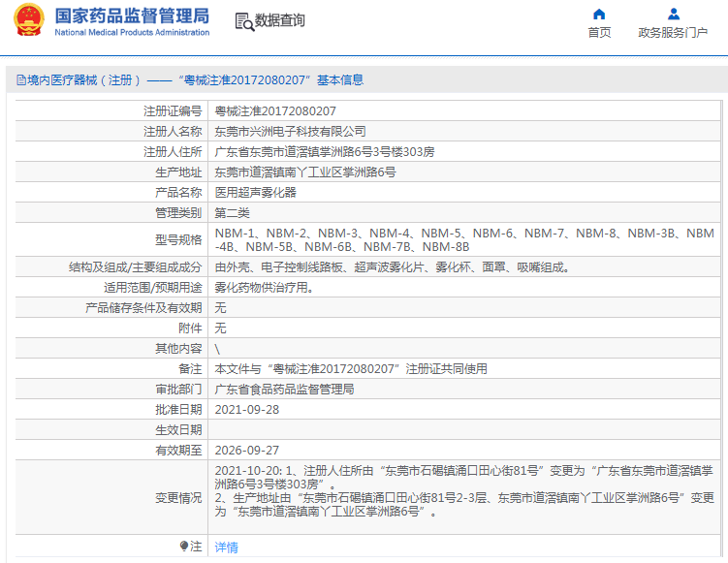The height and width of the screenshot is (563, 728).
Task: Click the 审批部门 row label
Action: click(178, 390)
